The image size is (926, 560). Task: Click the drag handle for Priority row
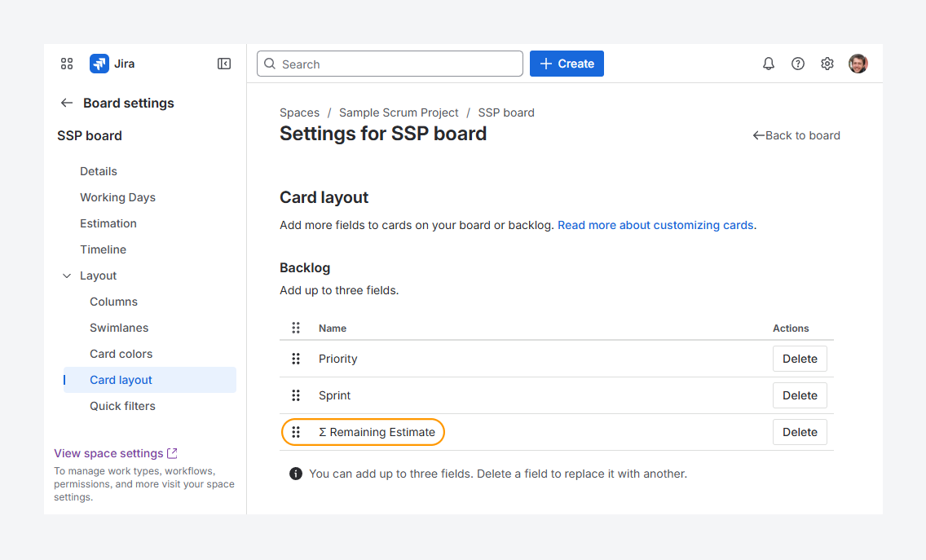pyautogui.click(x=296, y=359)
